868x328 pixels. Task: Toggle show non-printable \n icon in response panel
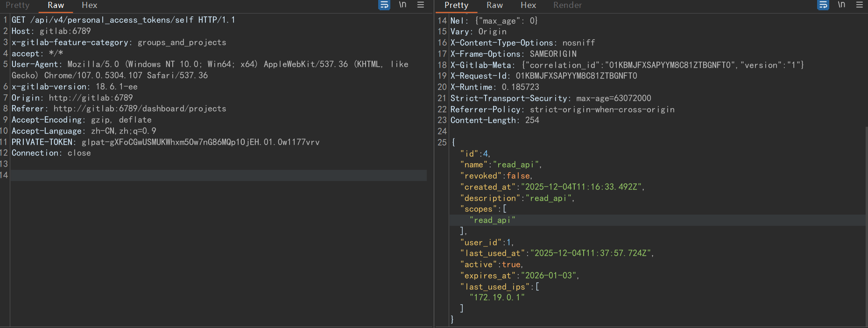[x=841, y=5]
